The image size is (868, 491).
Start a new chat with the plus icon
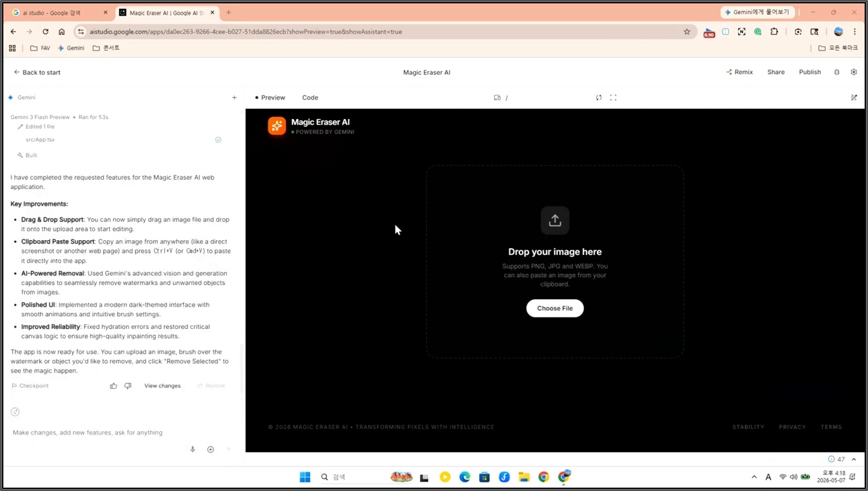pos(234,98)
